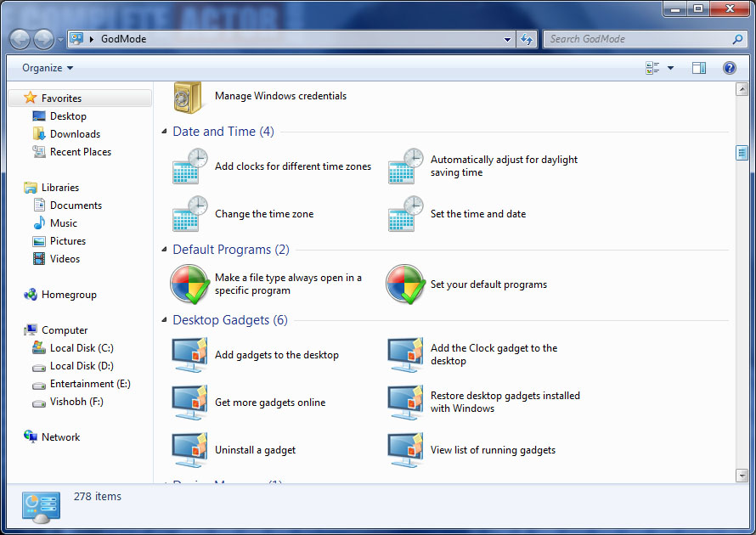Open the Manage Windows credentials vault icon
The image size is (756, 535).
[x=188, y=98]
